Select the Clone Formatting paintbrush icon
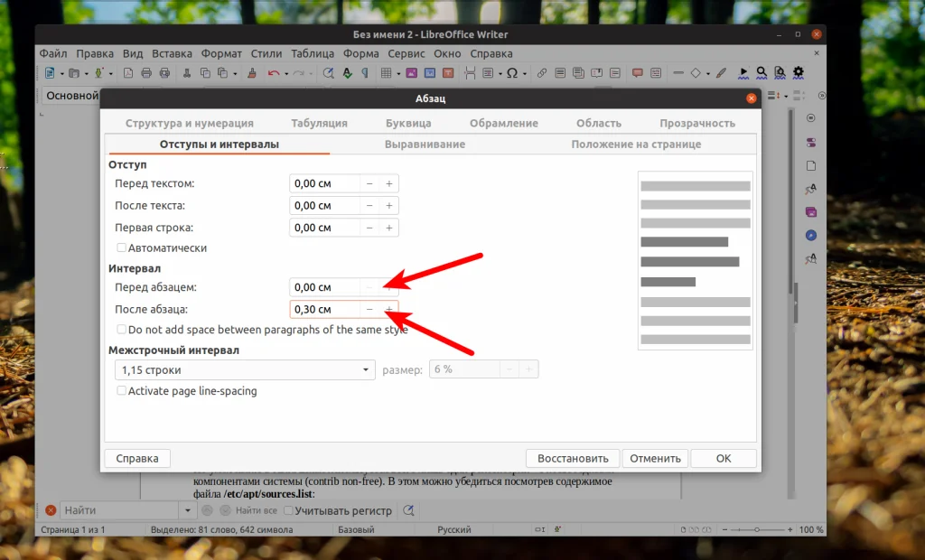 point(252,72)
